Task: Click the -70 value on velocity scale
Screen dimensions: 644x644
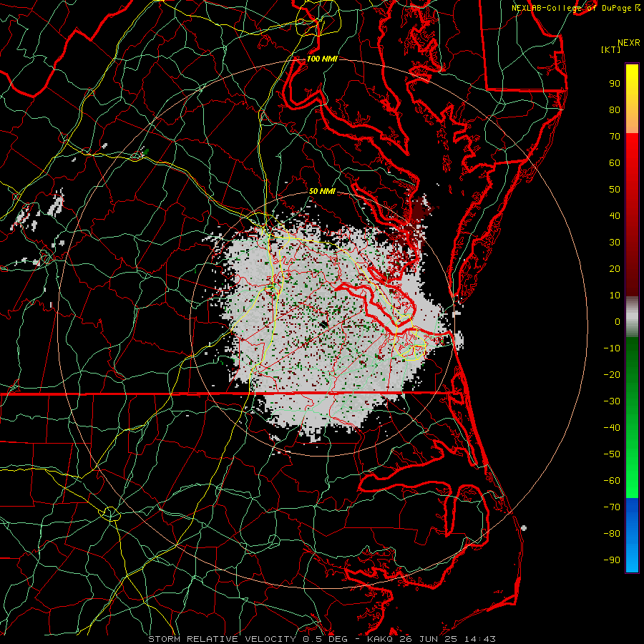Action: [612, 507]
